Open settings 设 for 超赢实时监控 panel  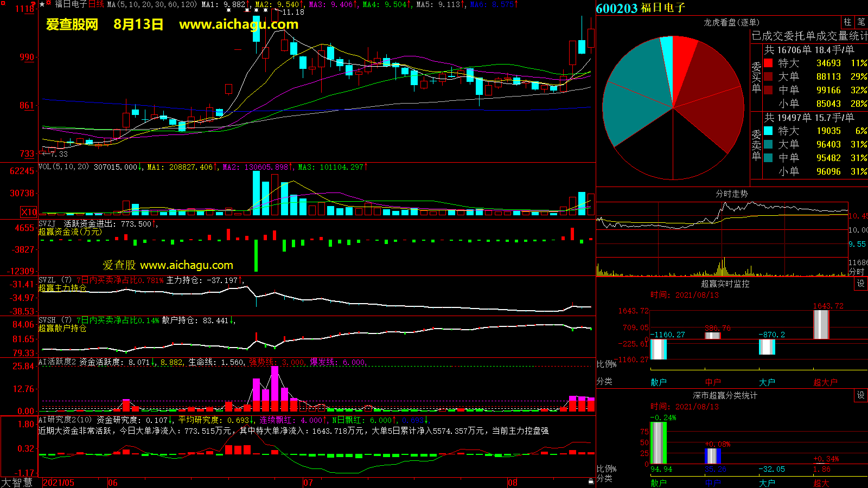(x=860, y=284)
